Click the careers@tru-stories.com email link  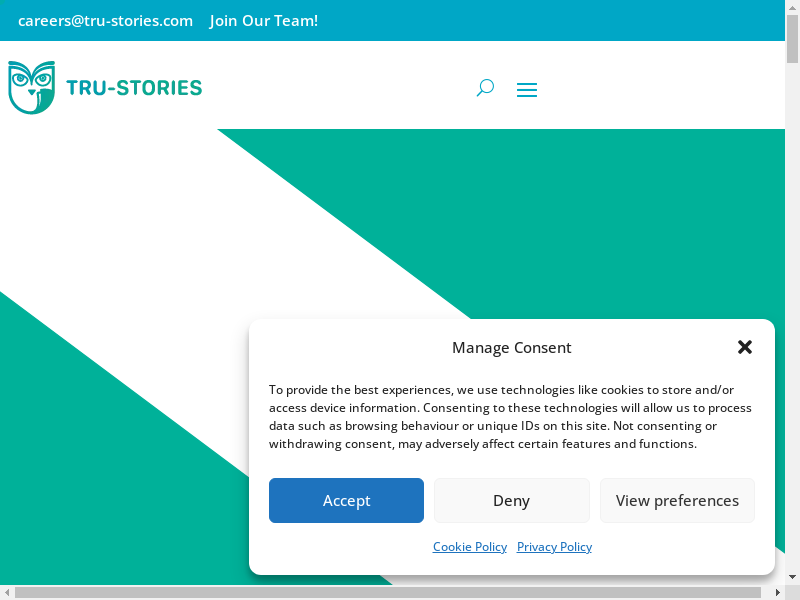pyautogui.click(x=105, y=20)
